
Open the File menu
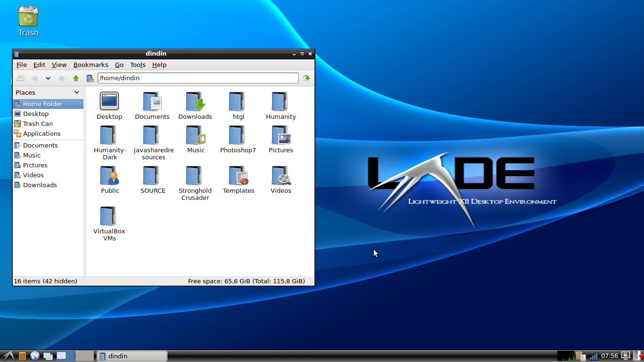pos(22,65)
